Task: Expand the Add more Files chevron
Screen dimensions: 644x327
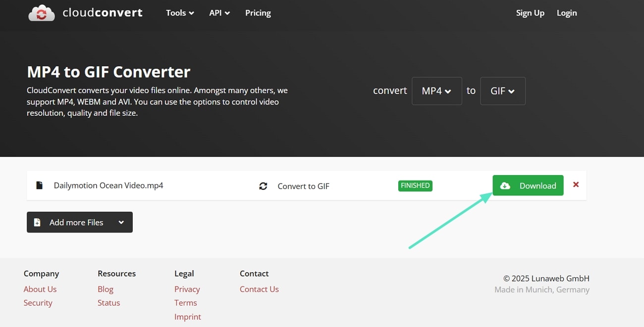Action: point(121,223)
